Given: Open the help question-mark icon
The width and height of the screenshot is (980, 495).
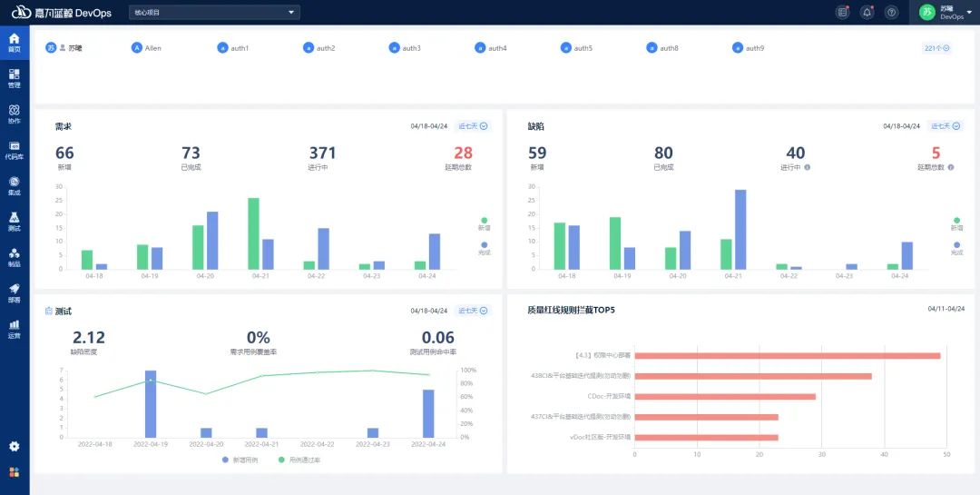Looking at the screenshot, I should click(891, 12).
